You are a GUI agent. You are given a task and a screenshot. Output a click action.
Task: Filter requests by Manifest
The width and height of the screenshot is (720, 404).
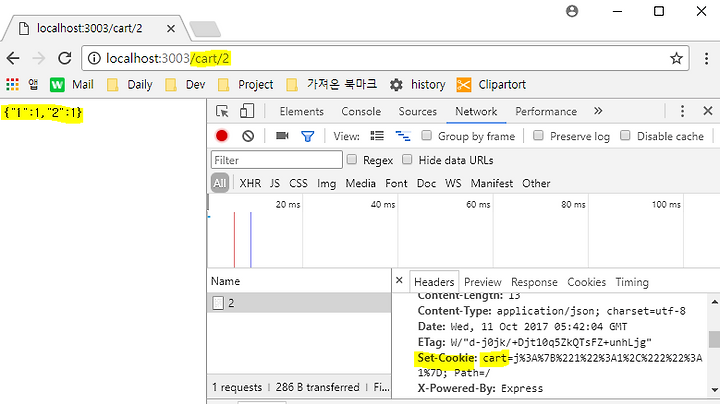[x=491, y=183]
